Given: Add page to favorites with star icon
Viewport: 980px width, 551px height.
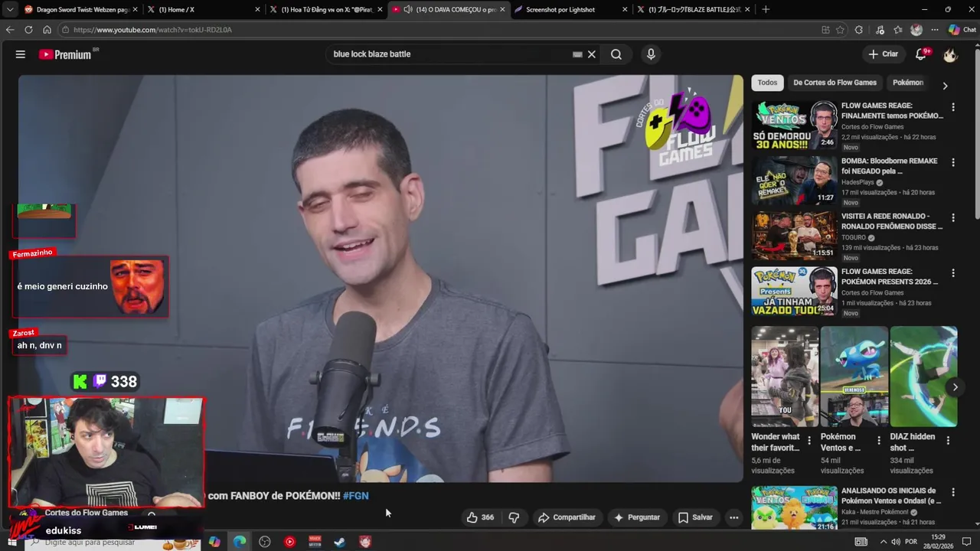Looking at the screenshot, I should [x=840, y=30].
